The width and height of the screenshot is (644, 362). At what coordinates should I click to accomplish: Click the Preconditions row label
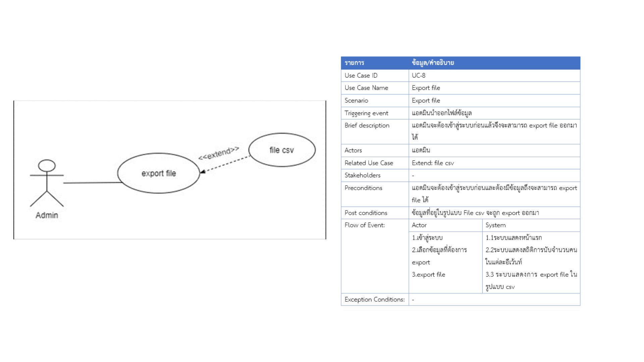[x=363, y=188]
